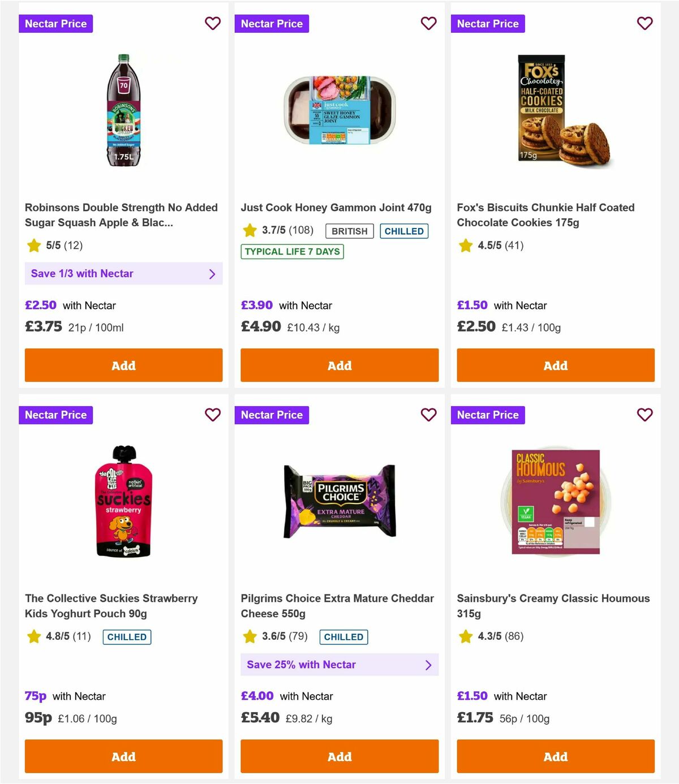Open the Pilgrims Choice Cheddar product link
Viewport: 679px width, 784px height.
click(337, 605)
